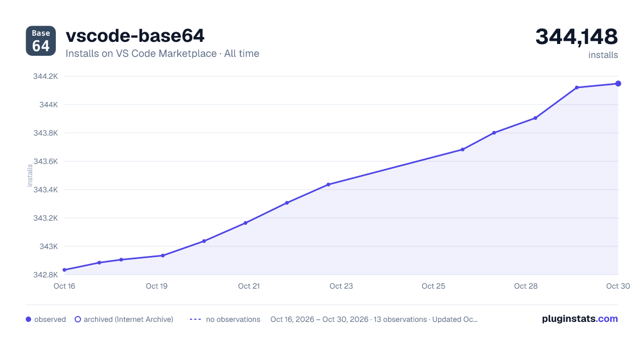Click the Oct 25 x-axis label
The height and width of the screenshot is (338, 644).
[x=434, y=286]
